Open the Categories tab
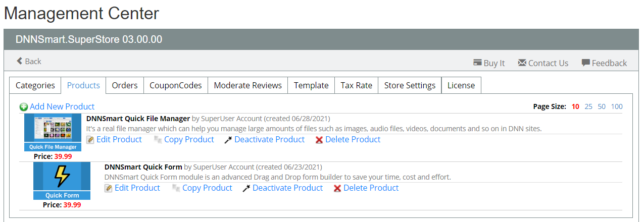The image size is (644, 222). coord(35,85)
